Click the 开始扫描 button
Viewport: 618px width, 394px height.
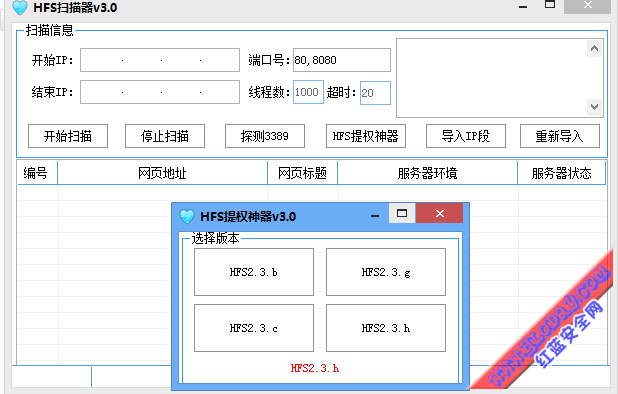click(x=68, y=136)
